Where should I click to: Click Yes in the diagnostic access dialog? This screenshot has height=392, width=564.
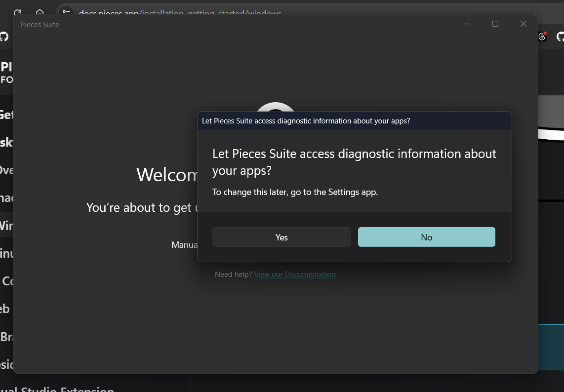(282, 237)
